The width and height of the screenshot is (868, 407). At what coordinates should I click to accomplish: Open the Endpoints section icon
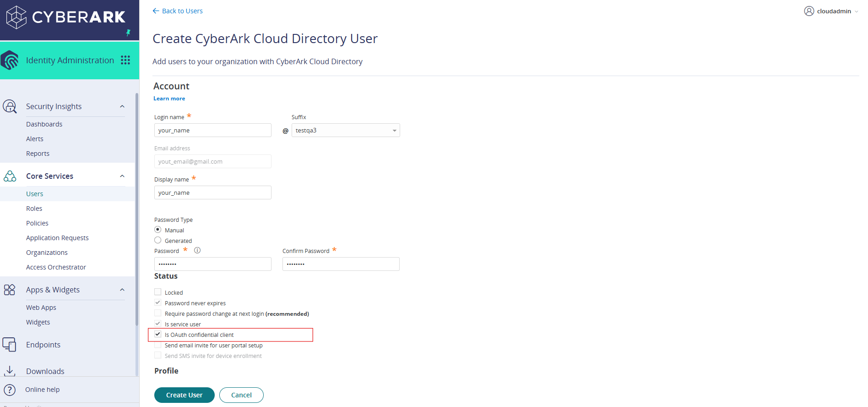click(10, 345)
